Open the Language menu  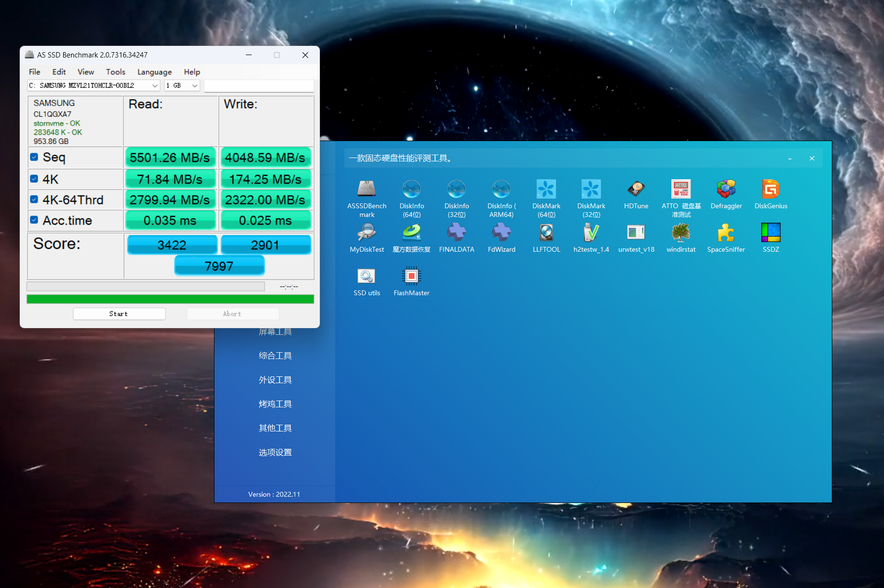(x=155, y=72)
